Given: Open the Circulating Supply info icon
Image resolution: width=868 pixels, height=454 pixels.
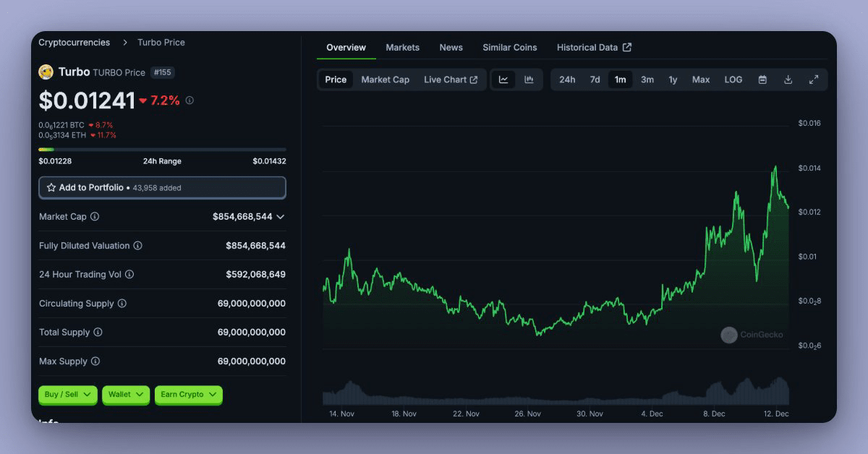Looking at the screenshot, I should pos(122,303).
